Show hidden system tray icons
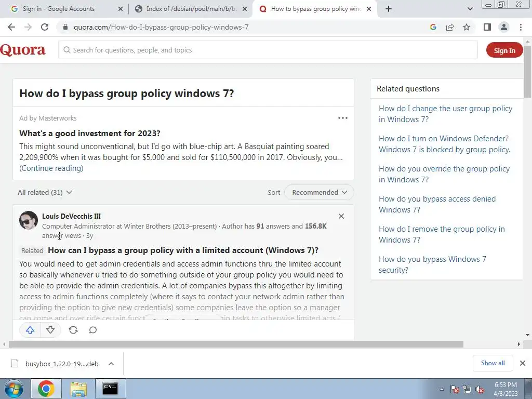Viewport: 532px width, 399px height. coord(442,389)
